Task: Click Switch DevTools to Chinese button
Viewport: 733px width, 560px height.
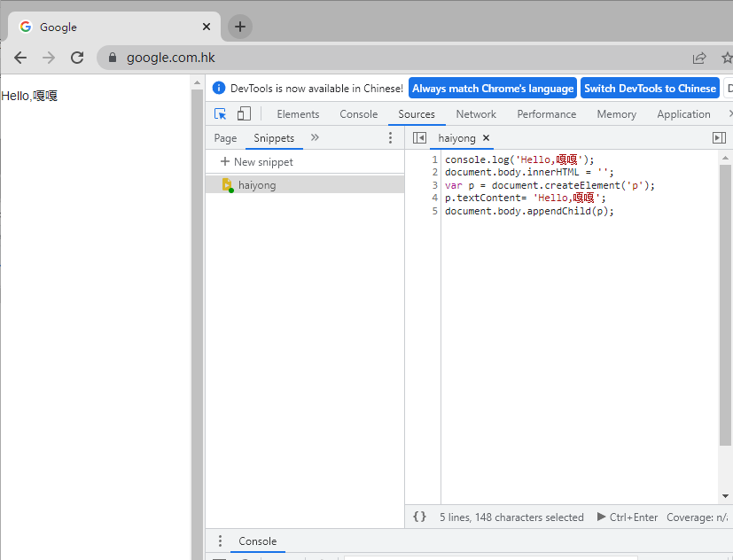Action: [650, 89]
